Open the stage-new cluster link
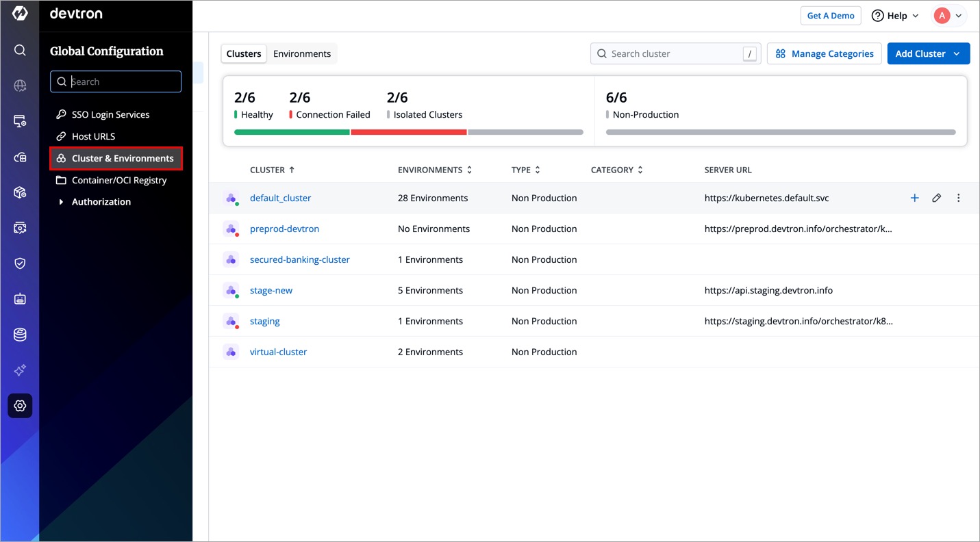This screenshot has width=980, height=542. pos(271,290)
